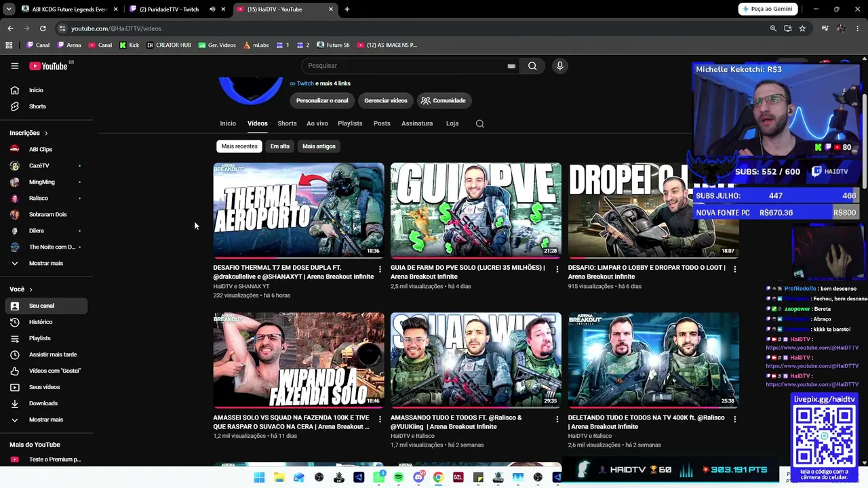Viewport: 868px width, 488px height.
Task: Click Personalizar o canal button
Action: [x=322, y=100]
